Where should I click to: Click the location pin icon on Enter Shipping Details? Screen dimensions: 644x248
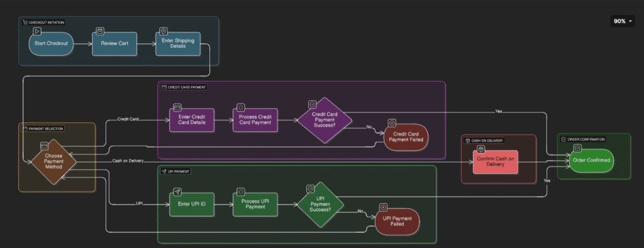click(x=164, y=31)
